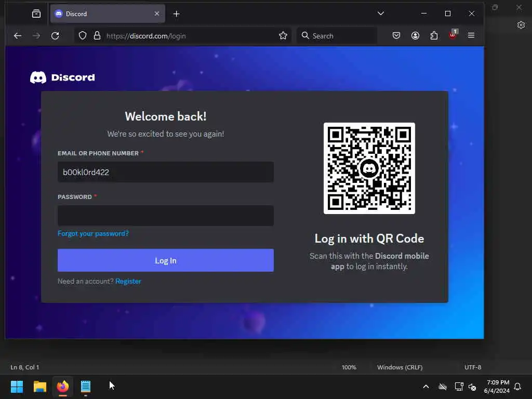Open File Explorer from taskbar
Screen dimensions: 532x399
click(x=39, y=387)
